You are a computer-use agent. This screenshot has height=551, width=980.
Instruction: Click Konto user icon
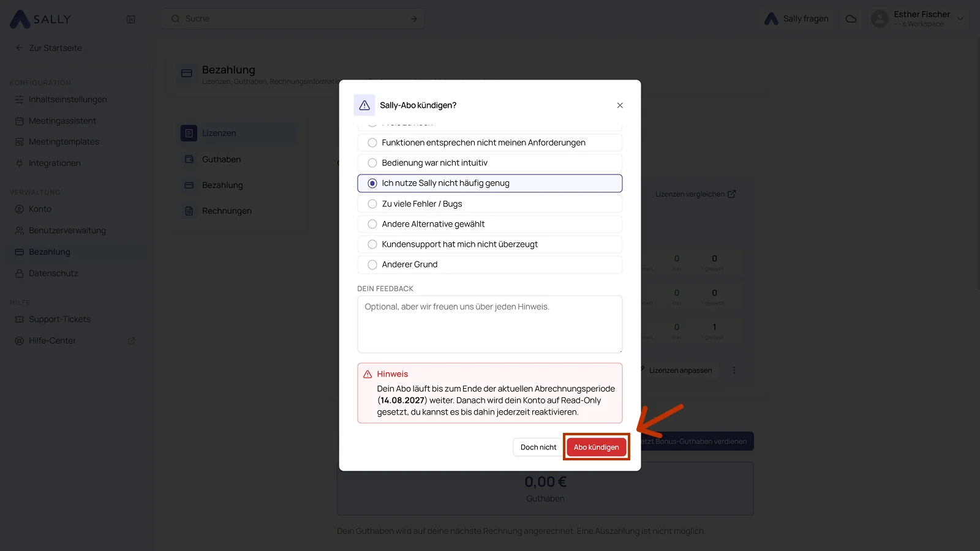[20, 209]
